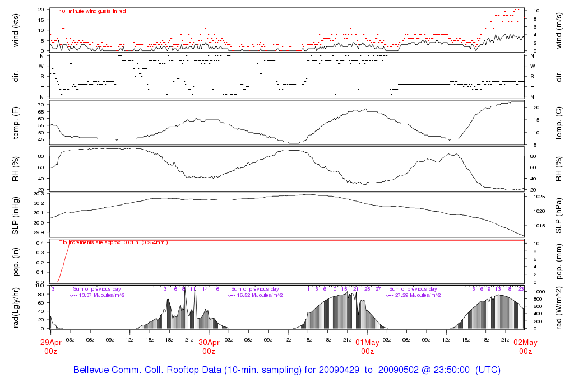
Task: Click the left 'wind (kts)' axis label
Action: click(x=15, y=30)
